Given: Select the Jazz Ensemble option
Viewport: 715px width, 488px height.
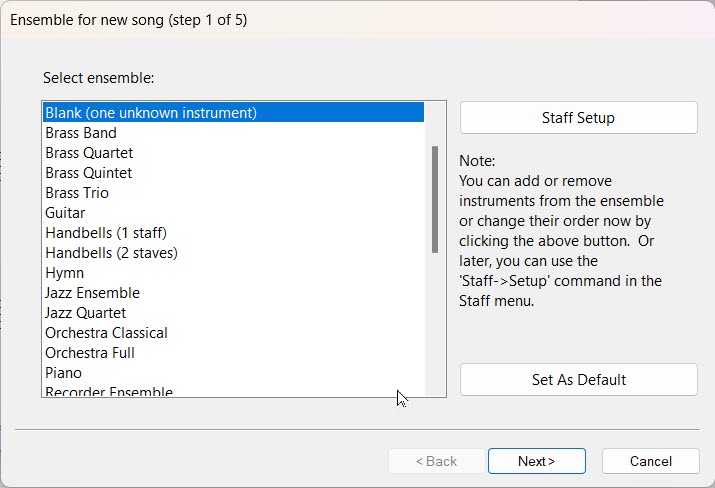Looking at the screenshot, I should click(92, 293).
